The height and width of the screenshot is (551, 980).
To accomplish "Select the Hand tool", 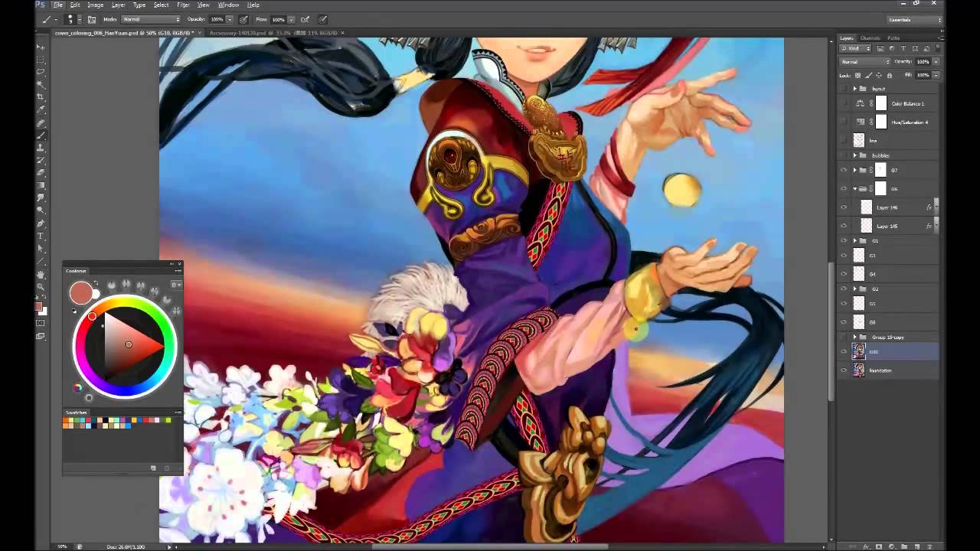I will [41, 274].
